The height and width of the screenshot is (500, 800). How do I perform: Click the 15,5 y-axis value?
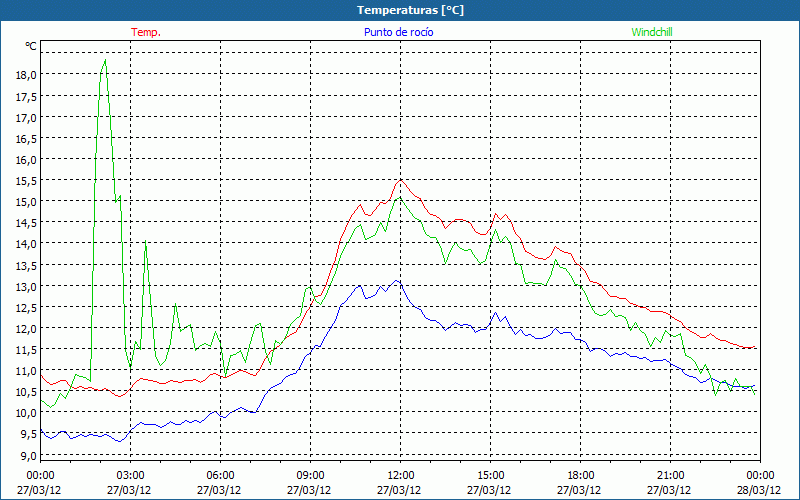click(27, 181)
